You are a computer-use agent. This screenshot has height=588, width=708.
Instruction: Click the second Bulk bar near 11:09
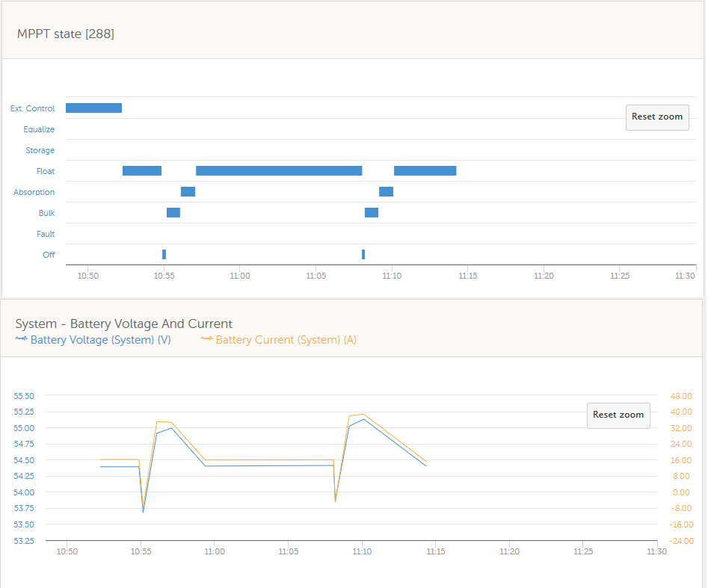[372, 213]
